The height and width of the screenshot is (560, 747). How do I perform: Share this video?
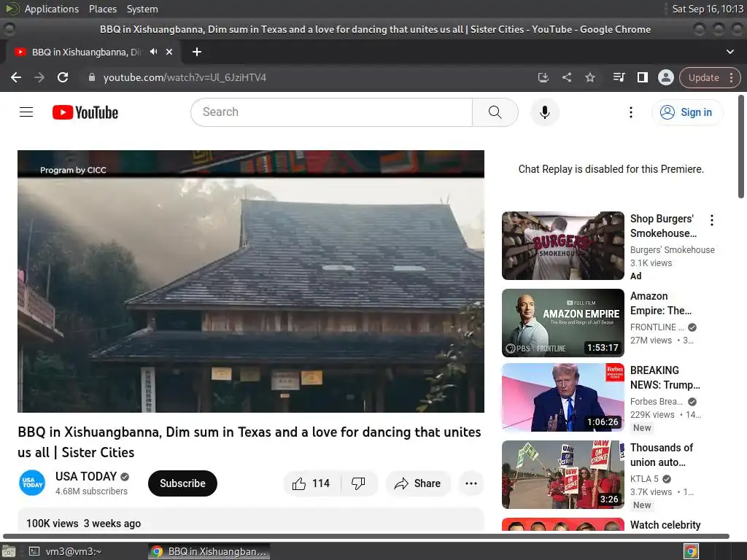[418, 483]
